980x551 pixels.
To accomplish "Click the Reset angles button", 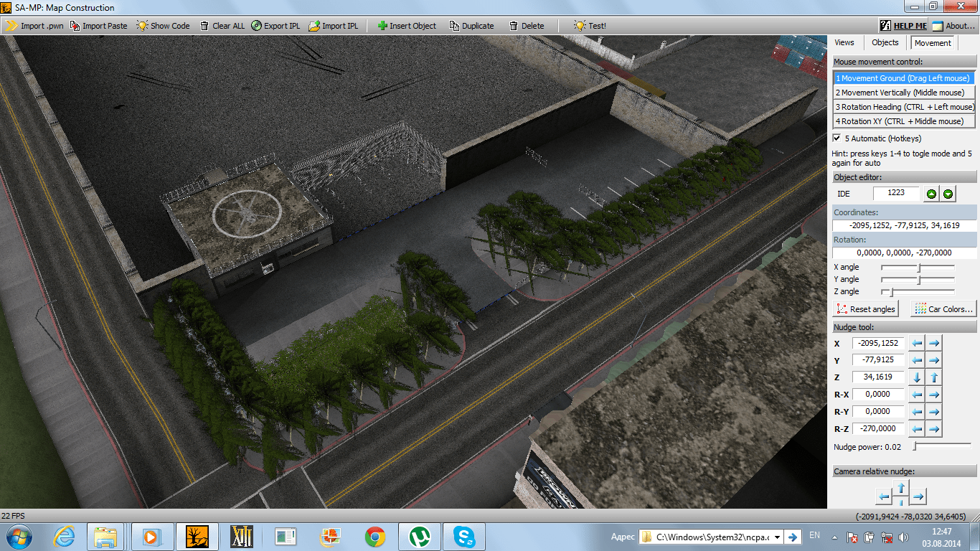I will 865,309.
